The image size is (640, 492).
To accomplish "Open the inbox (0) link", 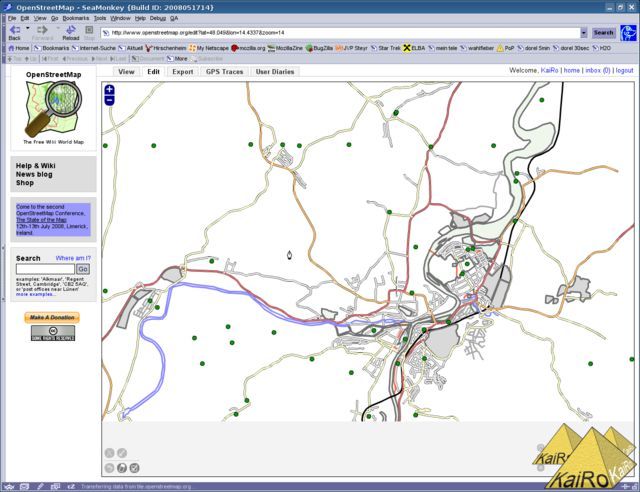I will click(x=598, y=70).
